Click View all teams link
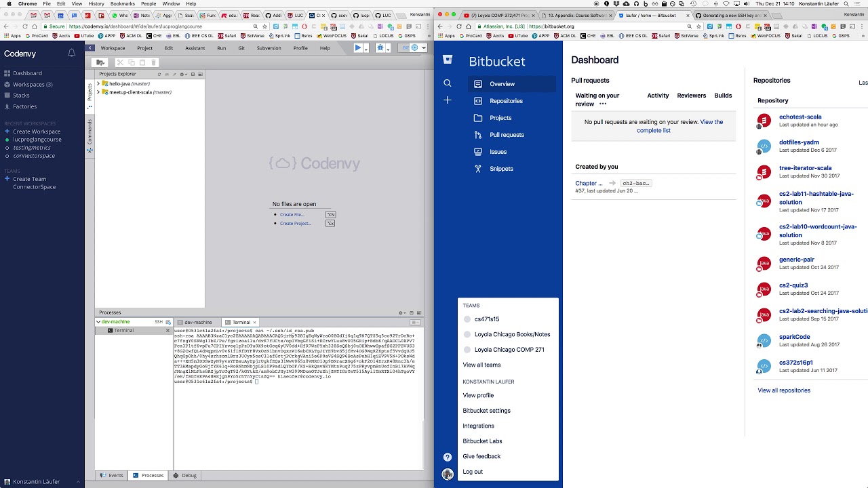 click(x=481, y=365)
